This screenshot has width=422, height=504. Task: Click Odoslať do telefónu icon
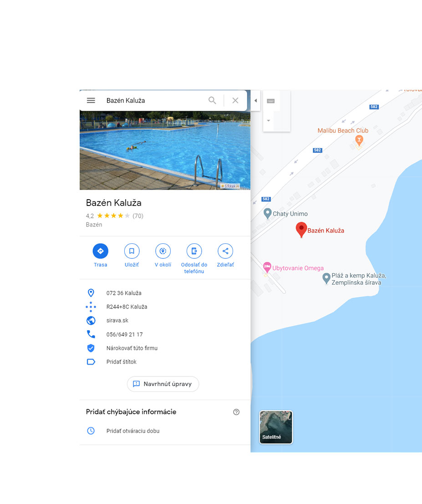[x=194, y=251]
